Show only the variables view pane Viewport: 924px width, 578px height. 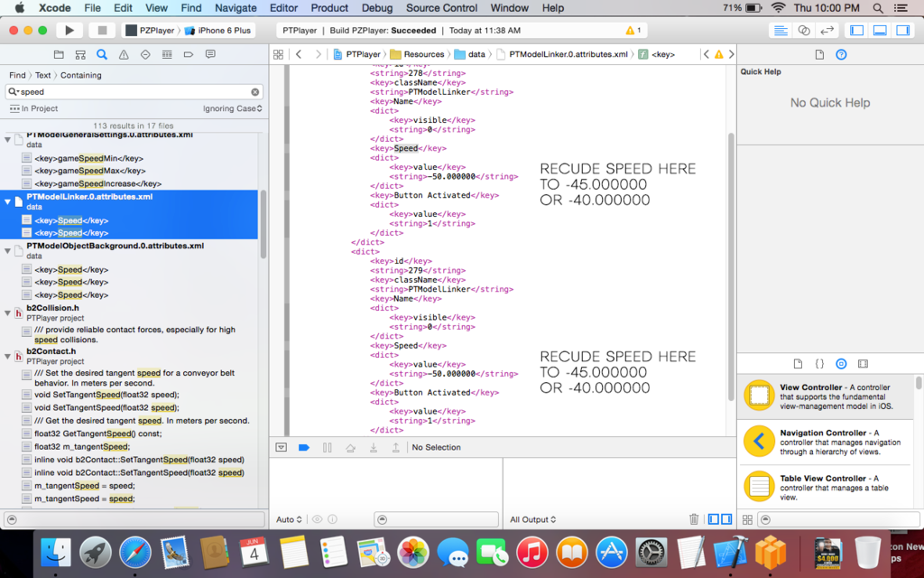[714, 519]
